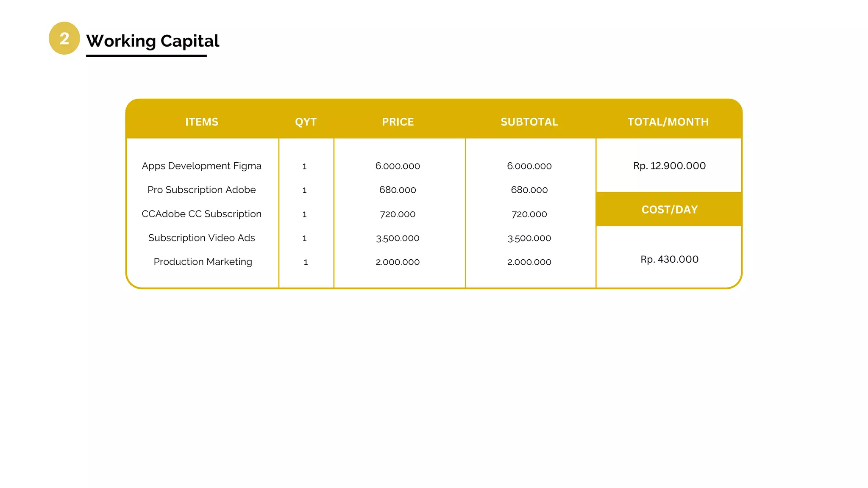Viewport: 868px width, 488px height.
Task: Select the Apps Development Figma row label
Action: tap(202, 166)
